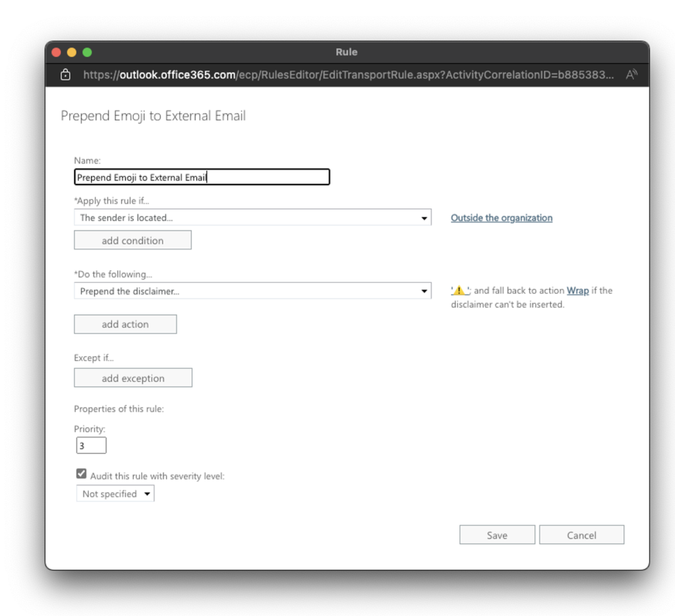Focus the rule Name text field
Screen dimensions: 675x616
click(x=202, y=177)
